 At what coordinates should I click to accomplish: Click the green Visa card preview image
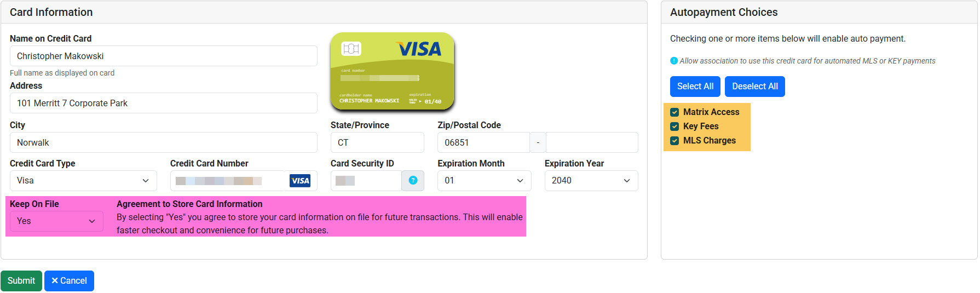392,71
